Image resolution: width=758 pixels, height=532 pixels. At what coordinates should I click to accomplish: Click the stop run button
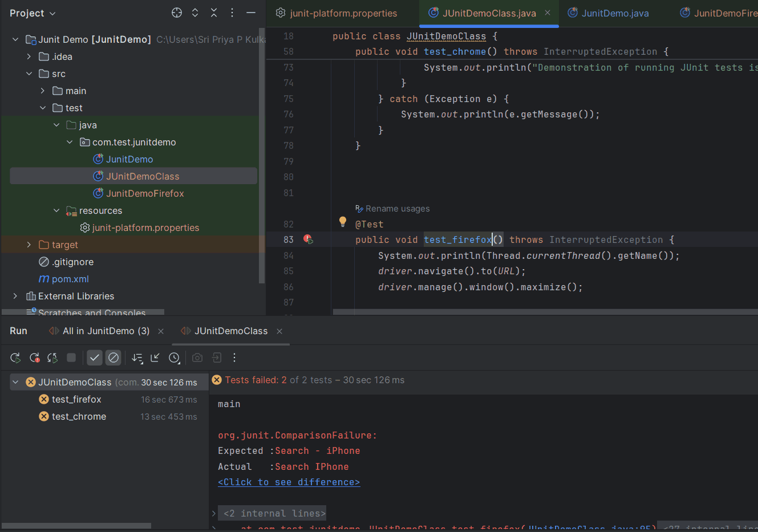point(71,358)
